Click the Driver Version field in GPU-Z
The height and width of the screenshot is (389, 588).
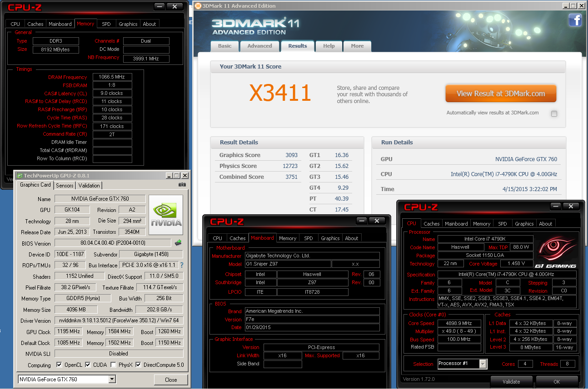119,320
